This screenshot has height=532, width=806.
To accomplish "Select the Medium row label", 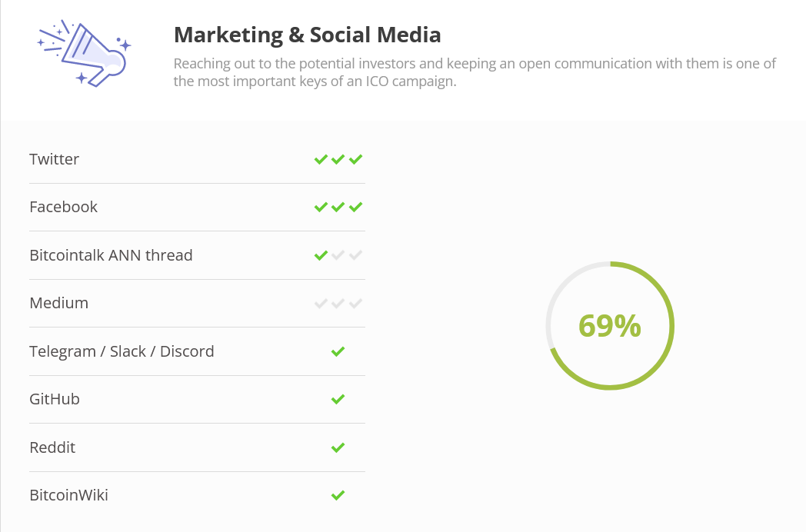I will [x=58, y=303].
